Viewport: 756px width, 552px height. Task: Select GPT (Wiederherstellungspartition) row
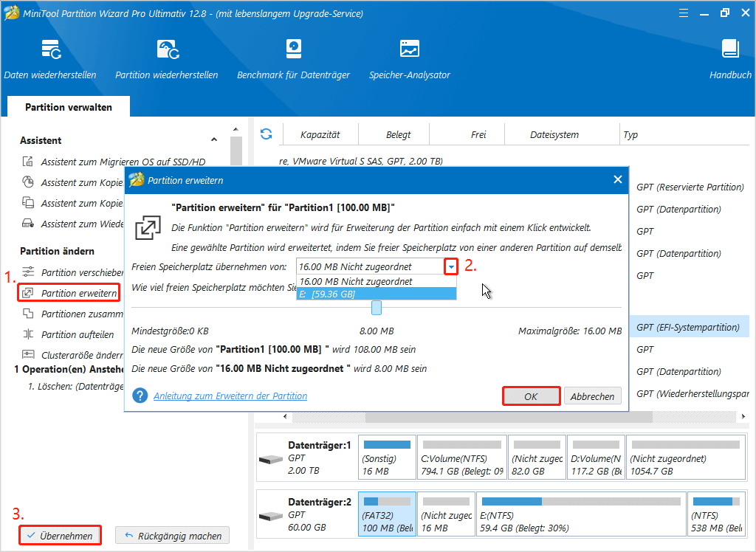tap(690, 393)
